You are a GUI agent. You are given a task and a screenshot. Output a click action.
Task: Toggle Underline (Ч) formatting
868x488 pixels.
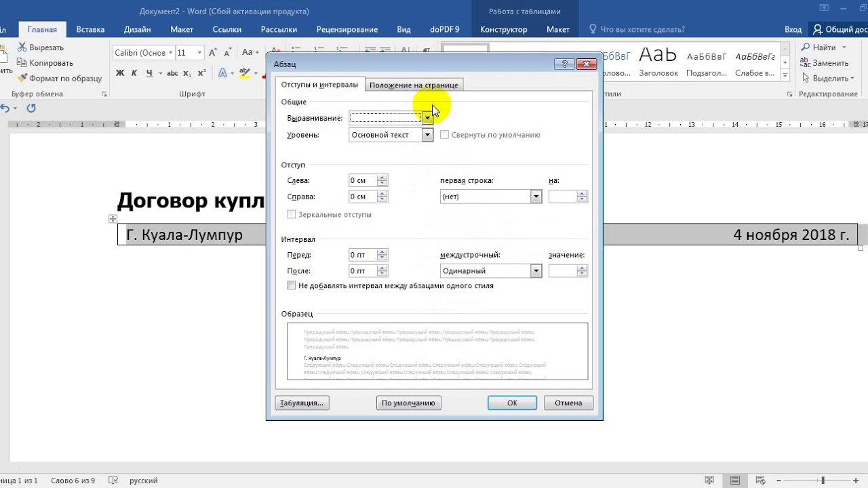pos(149,73)
